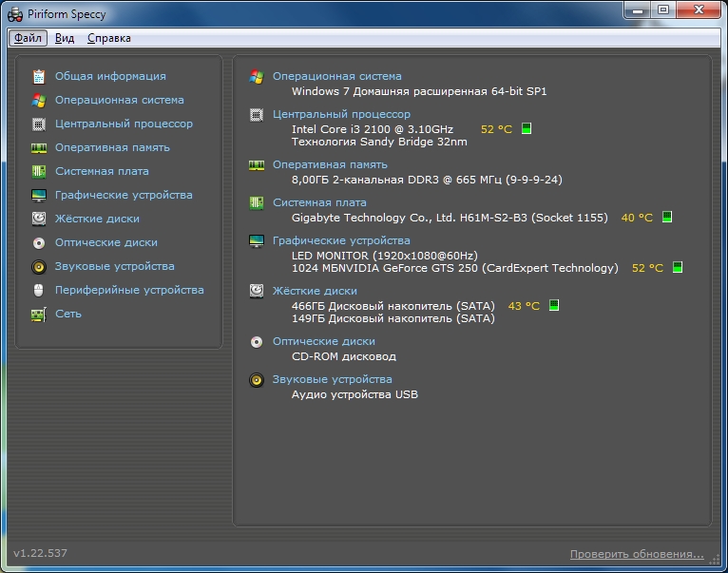Viewport: 728px width, 573px height.
Task: Click the green CPU temperature indicator icon
Action: (x=526, y=128)
